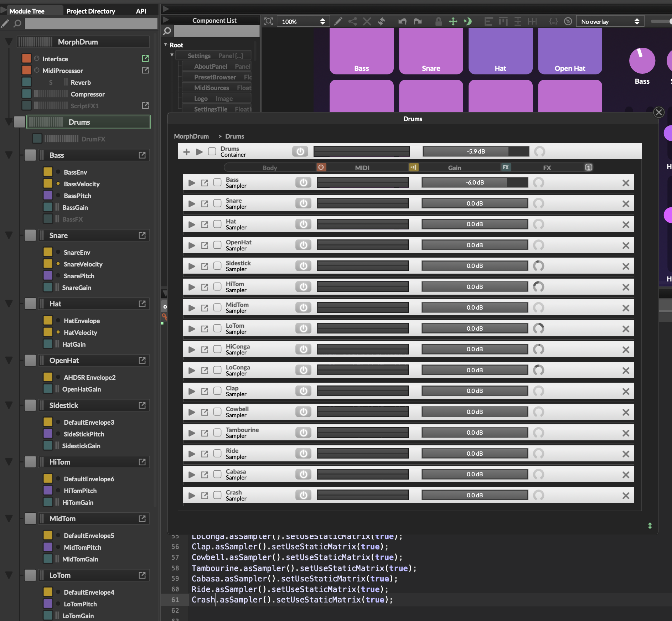Click the lock icon in the top toolbar
The image size is (672, 621).
point(438,21)
